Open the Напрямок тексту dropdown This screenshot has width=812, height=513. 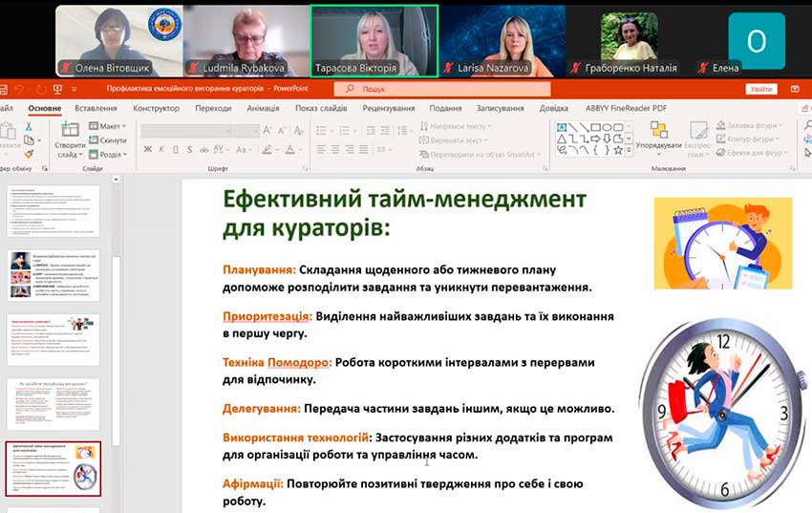pos(456,126)
